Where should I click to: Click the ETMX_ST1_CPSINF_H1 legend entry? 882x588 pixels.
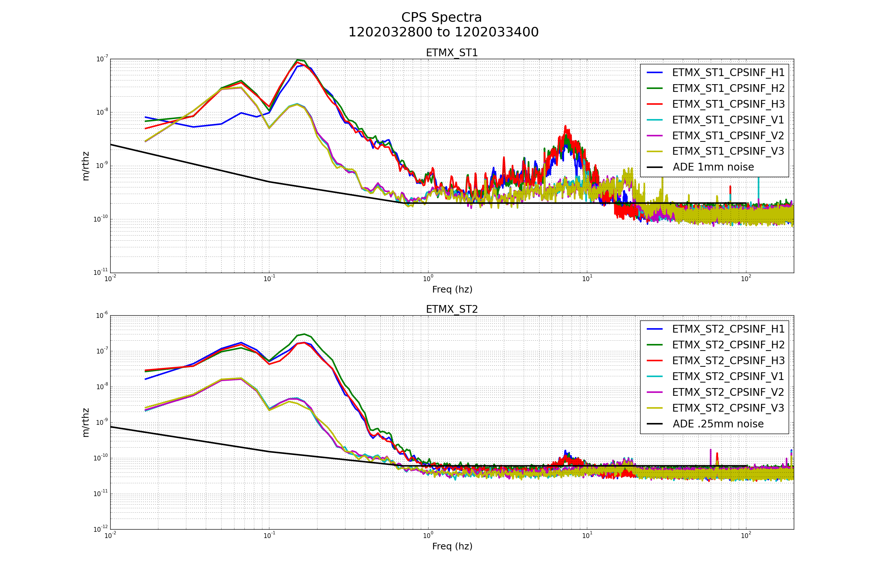(x=728, y=73)
